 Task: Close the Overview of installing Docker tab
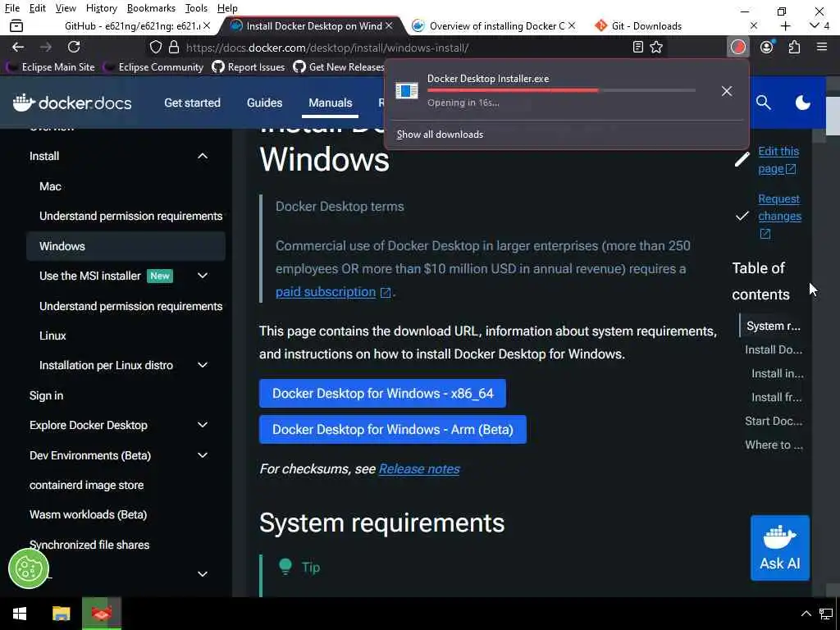(572, 25)
